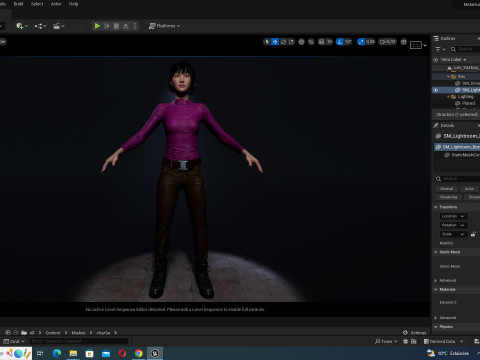Image resolution: width=480 pixels, height=360 pixels.
Task: Start Play in Editor with the green Play button
Action: (x=97, y=26)
